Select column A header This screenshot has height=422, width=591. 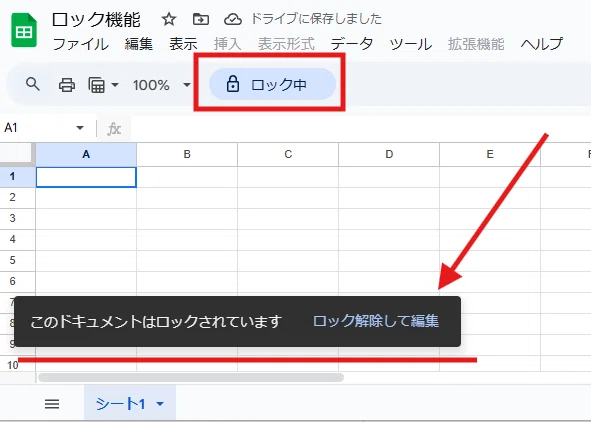coord(86,154)
